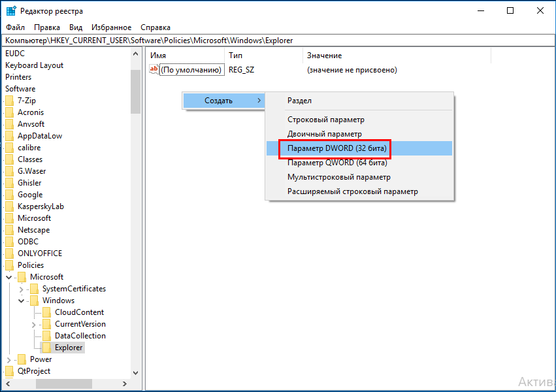Select the Keyboard Layout tree entry
The height and width of the screenshot is (392, 556).
(x=34, y=65)
